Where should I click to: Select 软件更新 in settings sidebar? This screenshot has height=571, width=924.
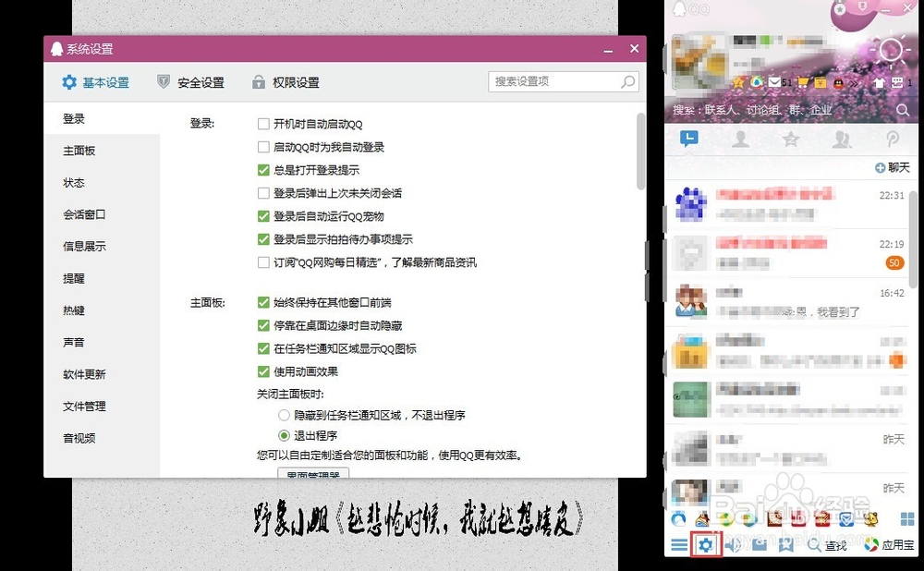click(x=102, y=374)
